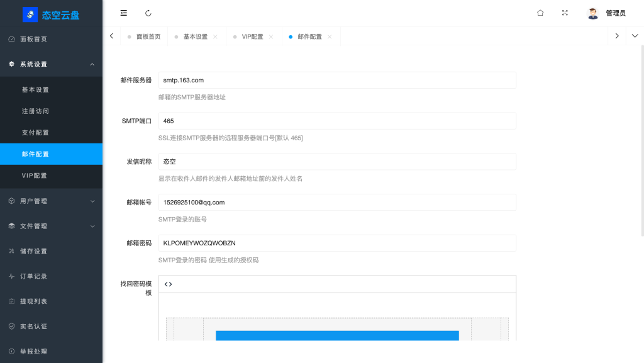The height and width of the screenshot is (363, 644).
Task: Toggle the sidebar collapse hamburger icon
Action: [123, 13]
